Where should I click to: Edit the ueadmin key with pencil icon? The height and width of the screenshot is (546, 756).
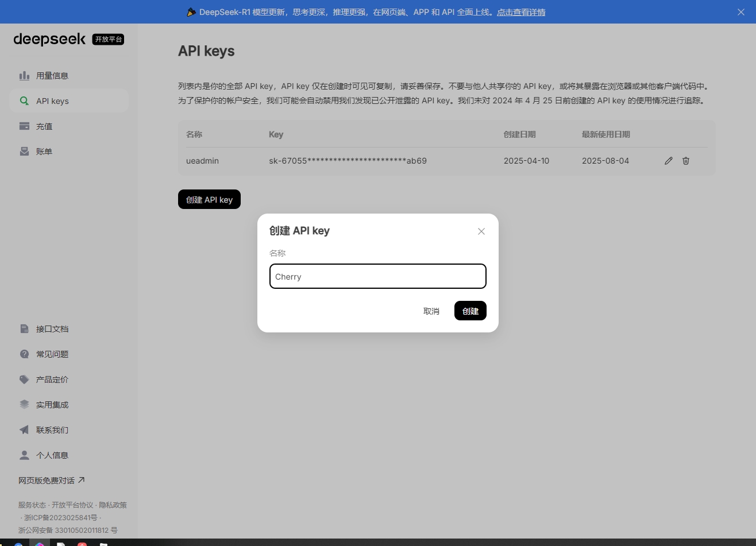[668, 161]
